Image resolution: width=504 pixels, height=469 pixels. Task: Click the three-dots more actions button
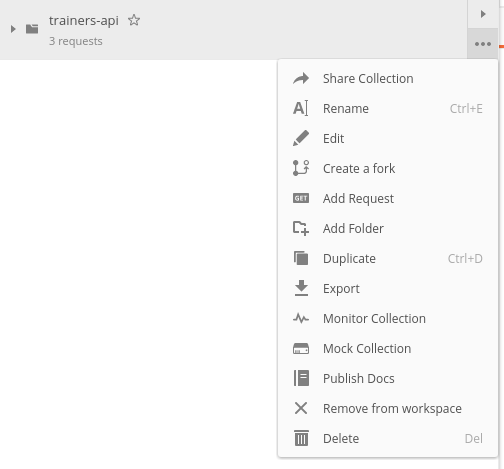coord(483,44)
